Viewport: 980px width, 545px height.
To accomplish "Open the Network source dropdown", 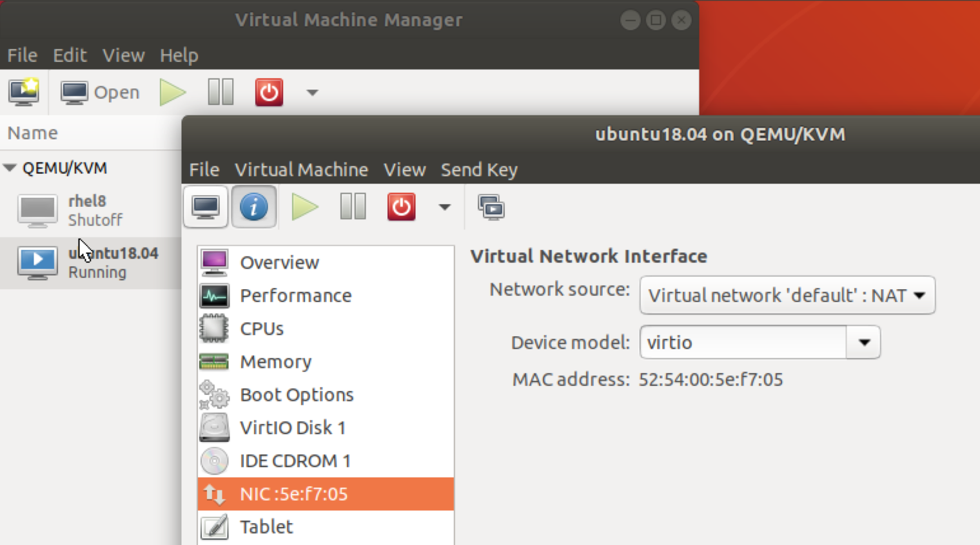I will (787, 295).
